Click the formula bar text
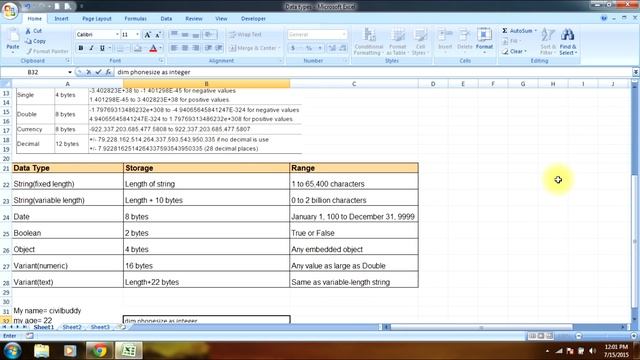Screen dimensions: 640x360 click(x=154, y=72)
